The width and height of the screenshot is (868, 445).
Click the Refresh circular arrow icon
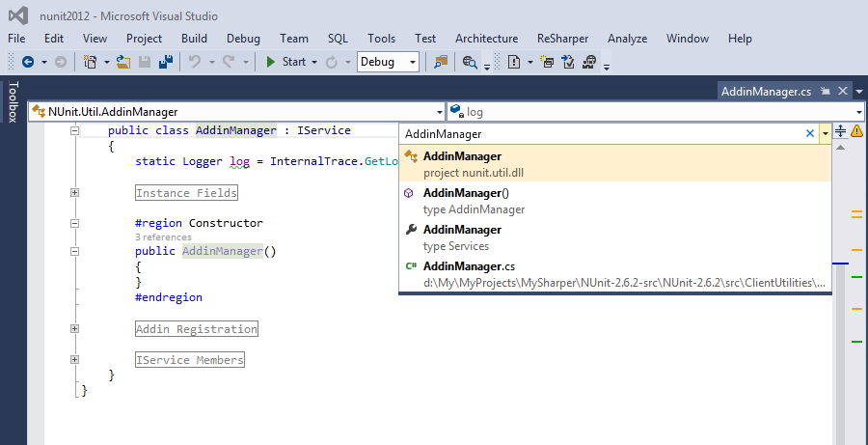331,62
